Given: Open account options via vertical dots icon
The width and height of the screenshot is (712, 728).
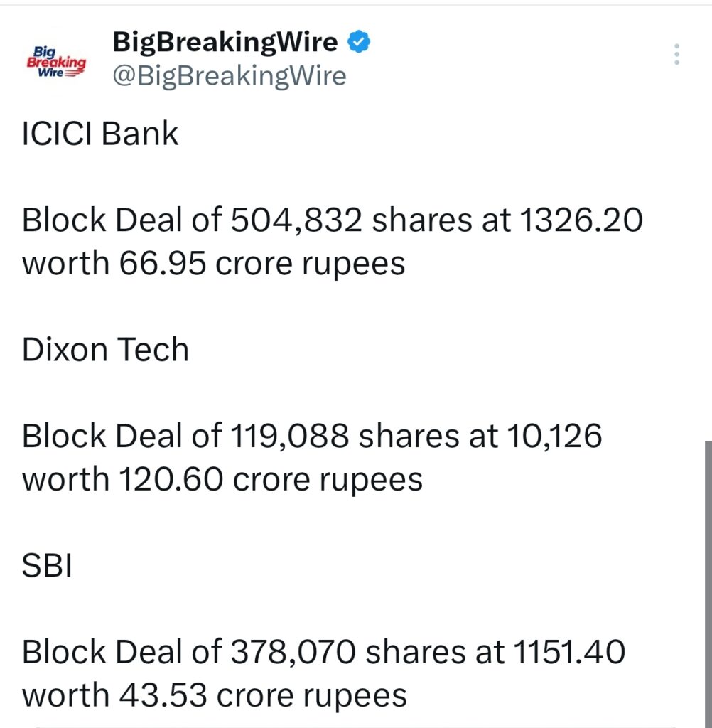Looking at the screenshot, I should point(675,53).
